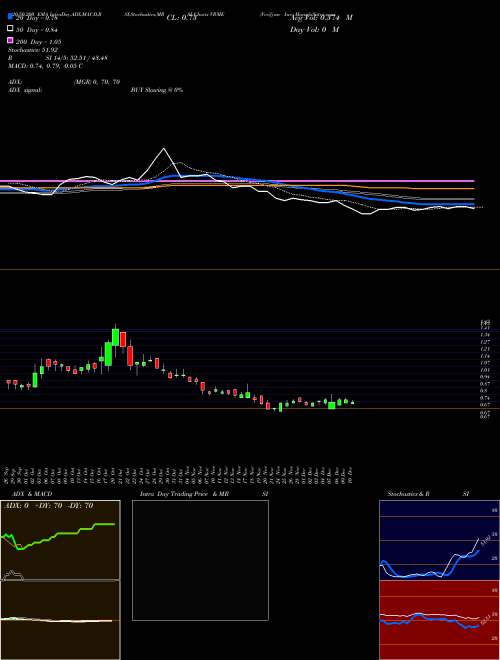This screenshot has width=500, height=660.
Task: Click the 'Intra Day Trading Price & MR' title
Action: click(x=184, y=494)
